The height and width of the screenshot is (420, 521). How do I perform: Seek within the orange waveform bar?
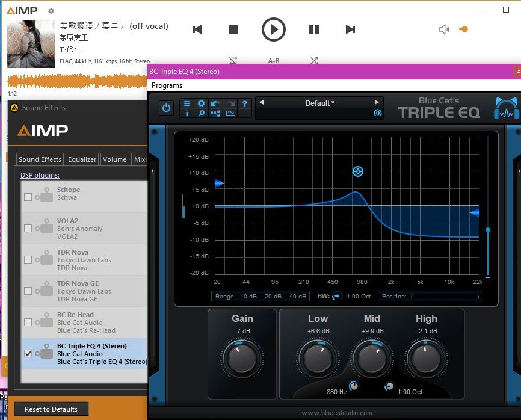click(77, 81)
